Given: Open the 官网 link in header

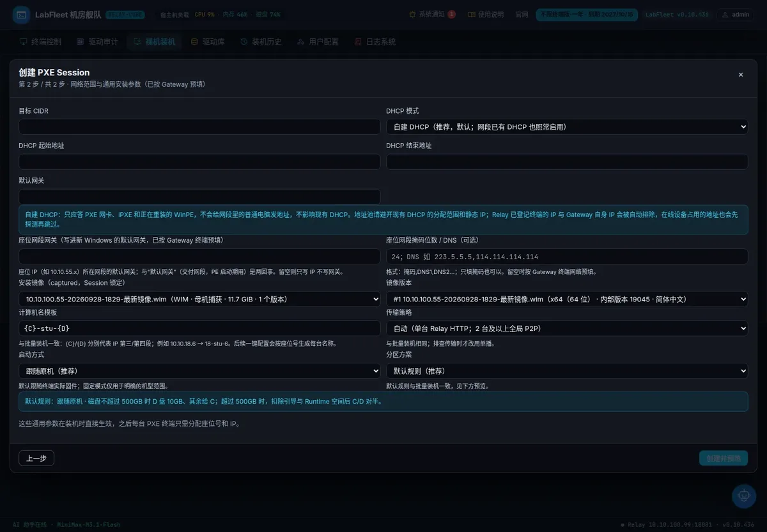Looking at the screenshot, I should [x=522, y=14].
